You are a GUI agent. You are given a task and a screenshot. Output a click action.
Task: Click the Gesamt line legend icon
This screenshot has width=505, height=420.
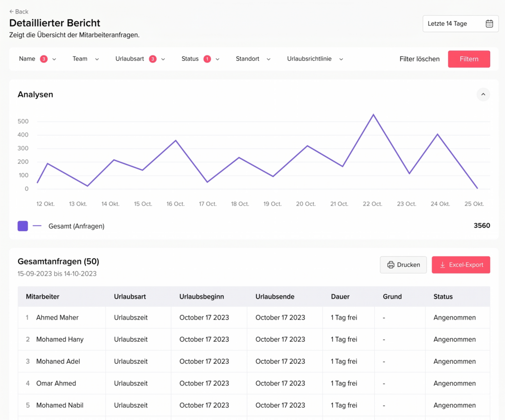[37, 226]
